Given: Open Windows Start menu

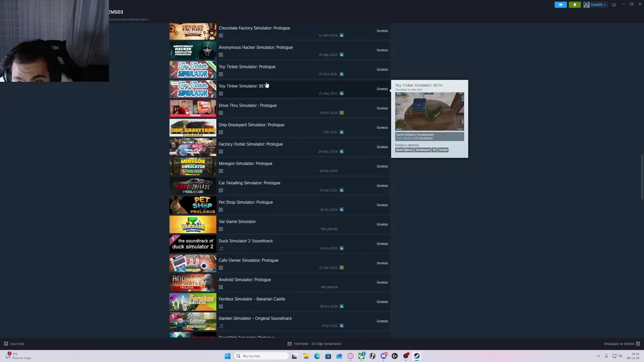Looking at the screenshot, I should coord(227,356).
